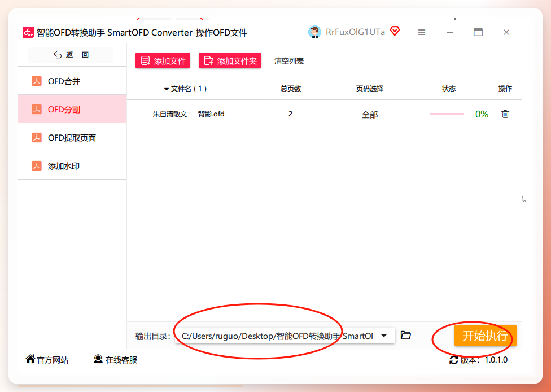This screenshot has width=551, height=392.
Task: Click the OFD合并 document icon
Action: tap(37, 81)
